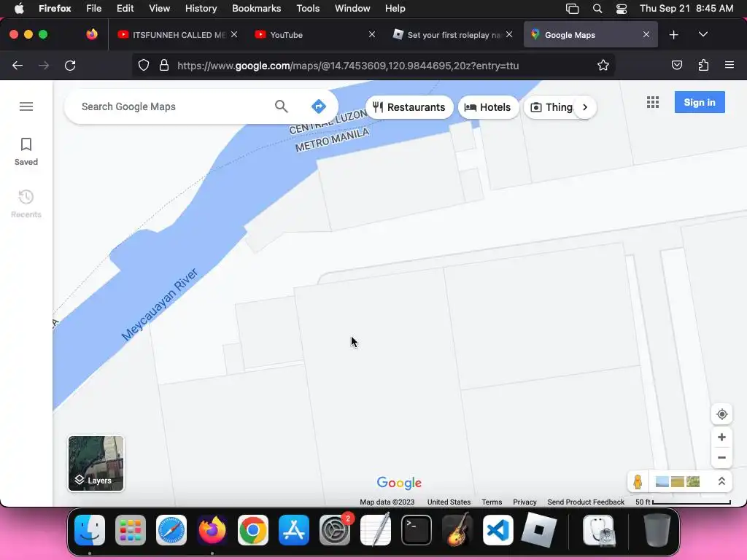Click the United States region link

449,502
